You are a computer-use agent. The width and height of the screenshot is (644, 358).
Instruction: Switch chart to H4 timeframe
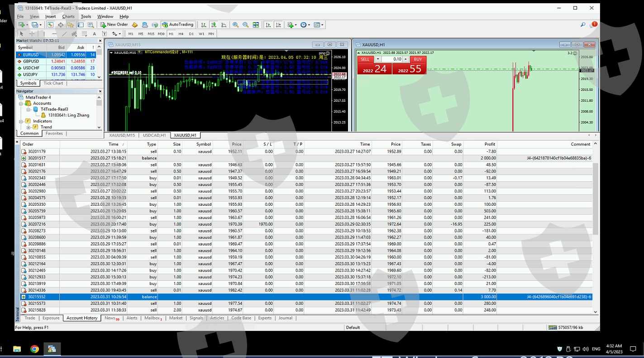tap(181, 34)
